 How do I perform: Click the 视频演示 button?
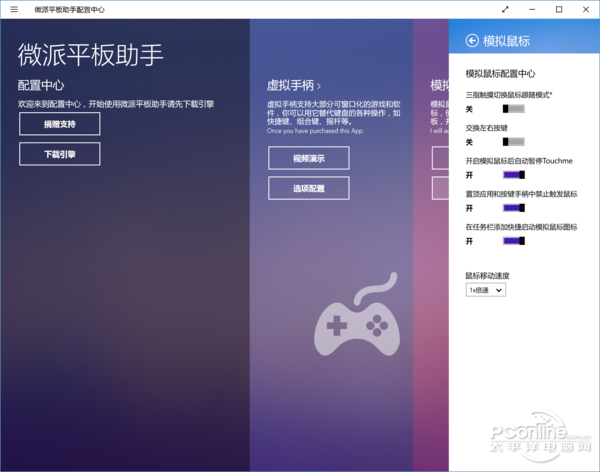(x=309, y=158)
